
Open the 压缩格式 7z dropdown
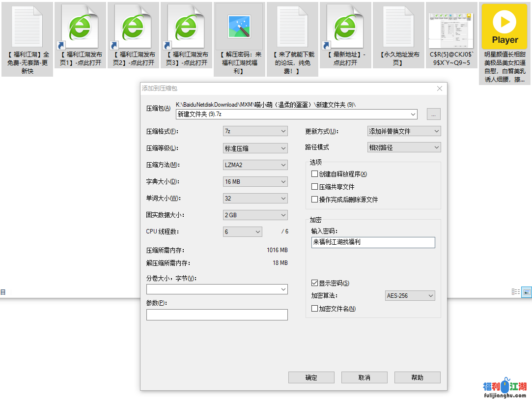coord(255,131)
